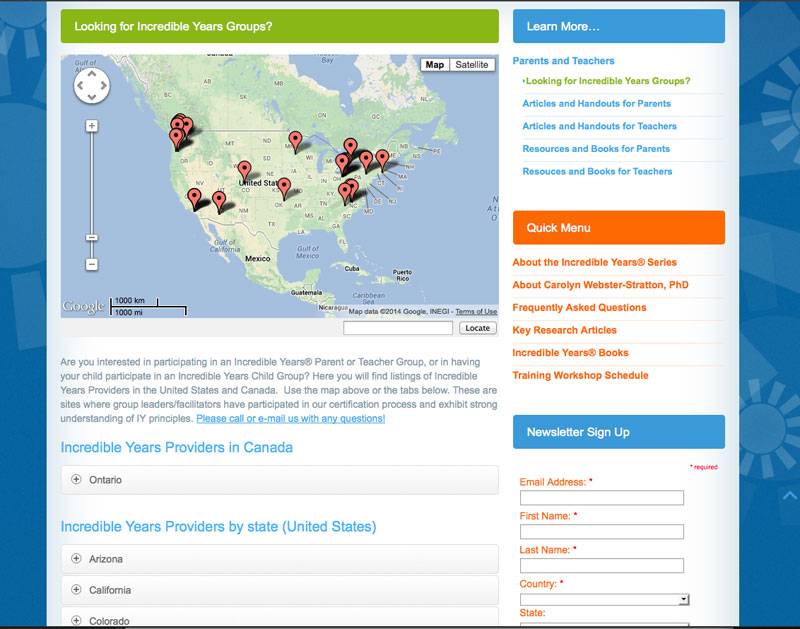Click the First Name input field
Screen dimensions: 800x629
pos(602,532)
